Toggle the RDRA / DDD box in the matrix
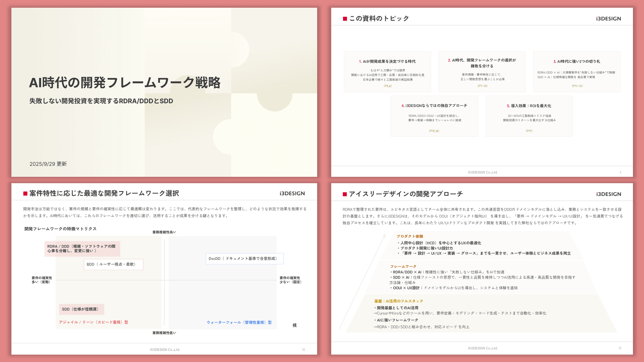The height and width of the screenshot is (362, 644). 81,248
